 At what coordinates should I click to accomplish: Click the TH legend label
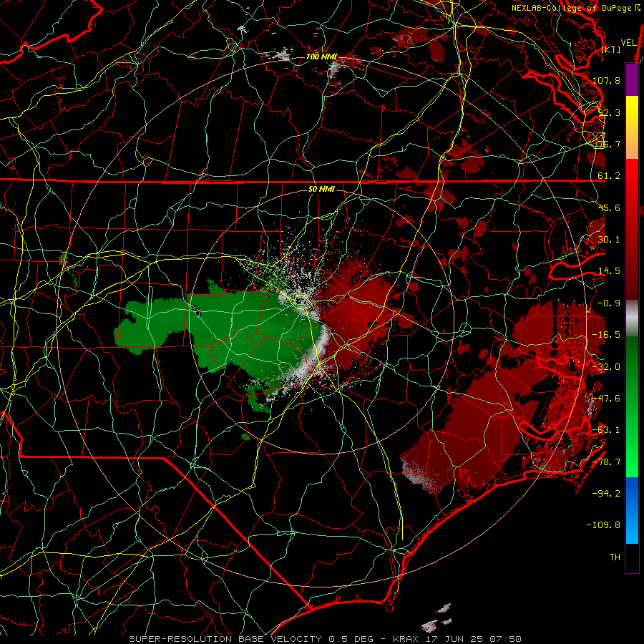(x=615, y=557)
